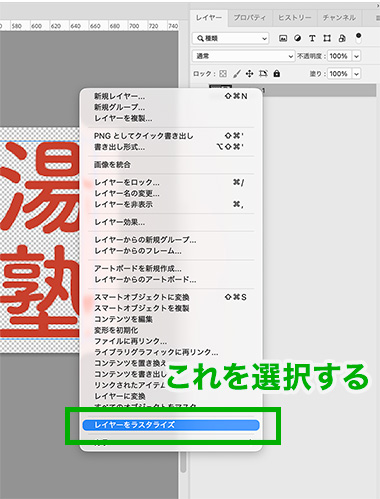Filter layers by adjustment layers icon

(297, 38)
